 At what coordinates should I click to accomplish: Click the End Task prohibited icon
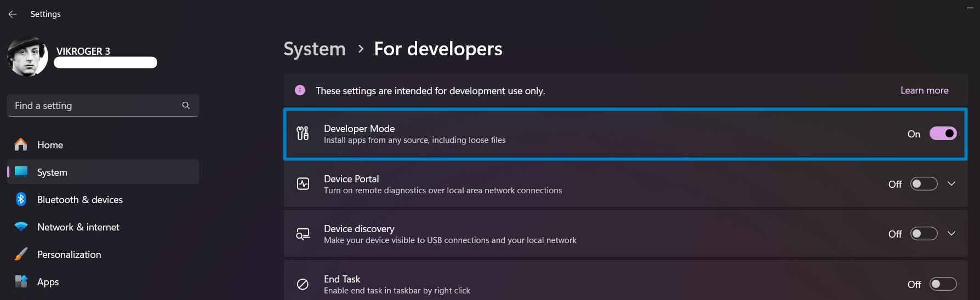pyautogui.click(x=303, y=284)
